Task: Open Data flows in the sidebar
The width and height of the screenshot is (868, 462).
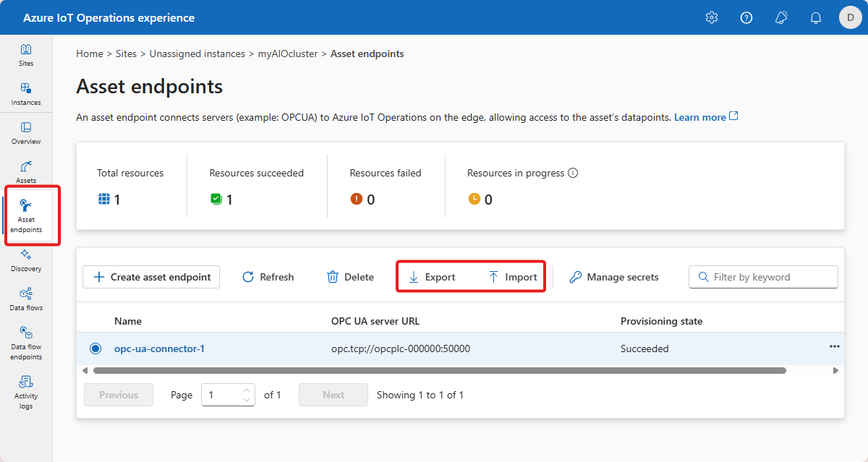Action: pos(26,299)
